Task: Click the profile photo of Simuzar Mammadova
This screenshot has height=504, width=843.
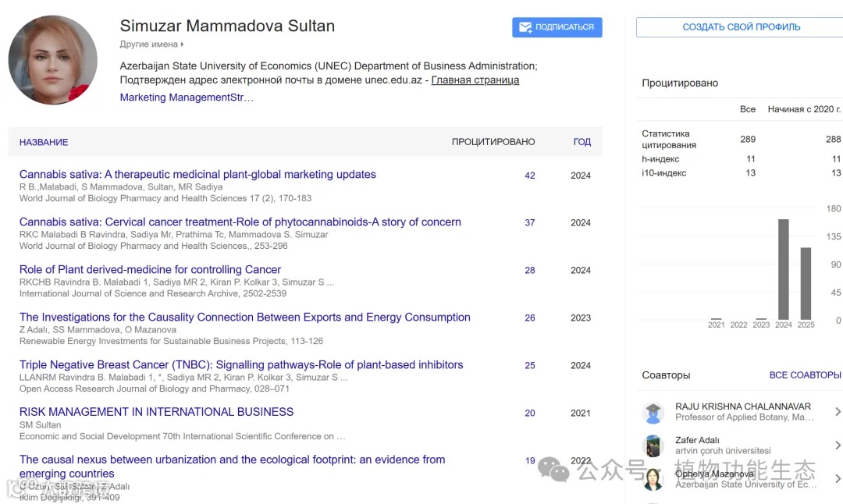Action: pyautogui.click(x=52, y=60)
